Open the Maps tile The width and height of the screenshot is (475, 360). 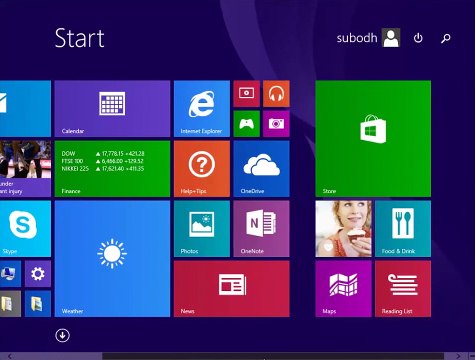[343, 289]
